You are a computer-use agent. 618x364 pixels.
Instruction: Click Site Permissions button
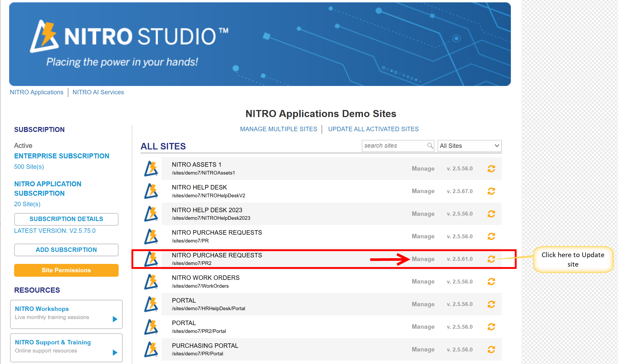click(x=66, y=270)
